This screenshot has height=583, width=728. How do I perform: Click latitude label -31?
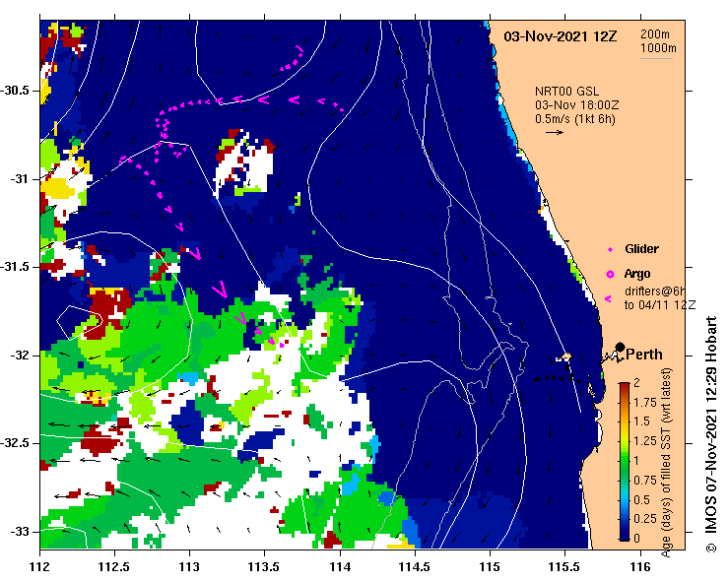click(x=19, y=178)
